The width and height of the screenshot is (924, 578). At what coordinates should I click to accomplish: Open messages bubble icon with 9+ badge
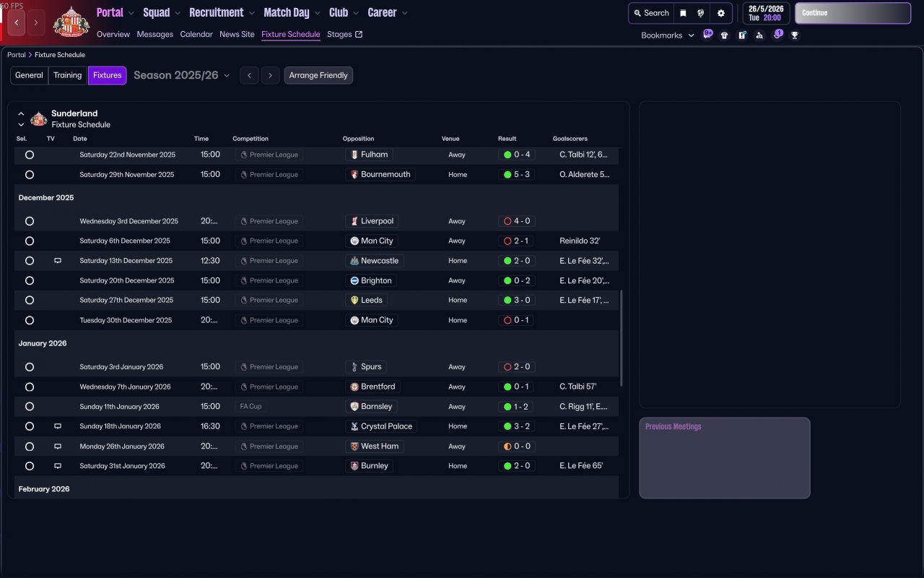[x=707, y=34]
